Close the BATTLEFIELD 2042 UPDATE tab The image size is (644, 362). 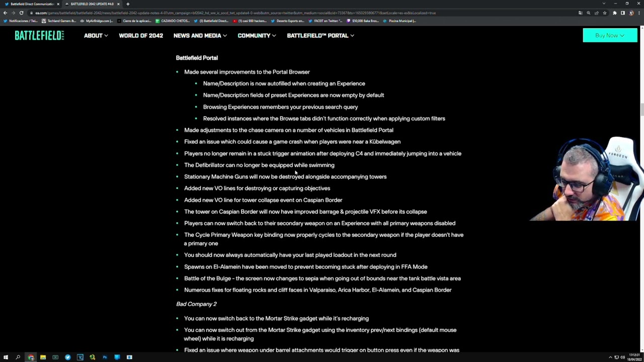(118, 4)
